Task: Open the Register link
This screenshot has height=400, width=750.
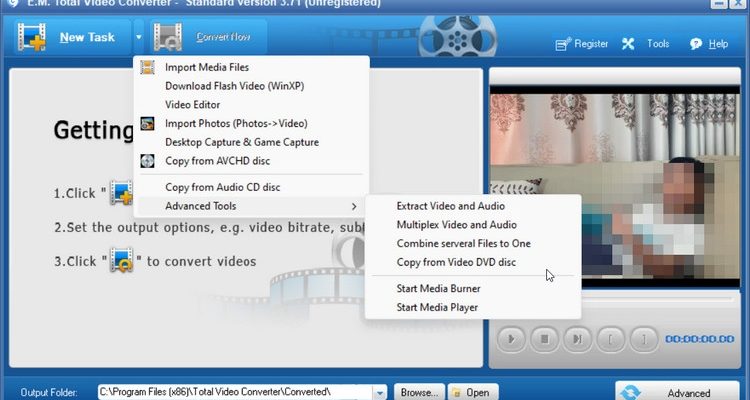Action: (x=591, y=44)
